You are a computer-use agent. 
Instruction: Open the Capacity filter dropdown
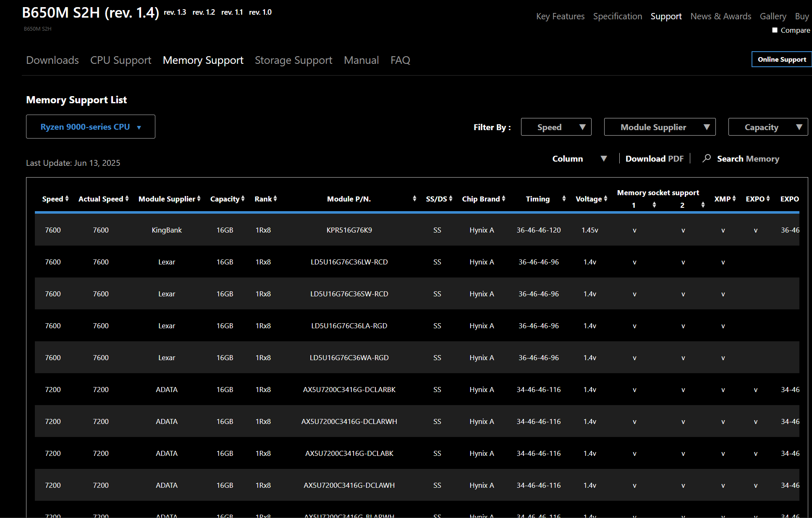[x=768, y=127]
